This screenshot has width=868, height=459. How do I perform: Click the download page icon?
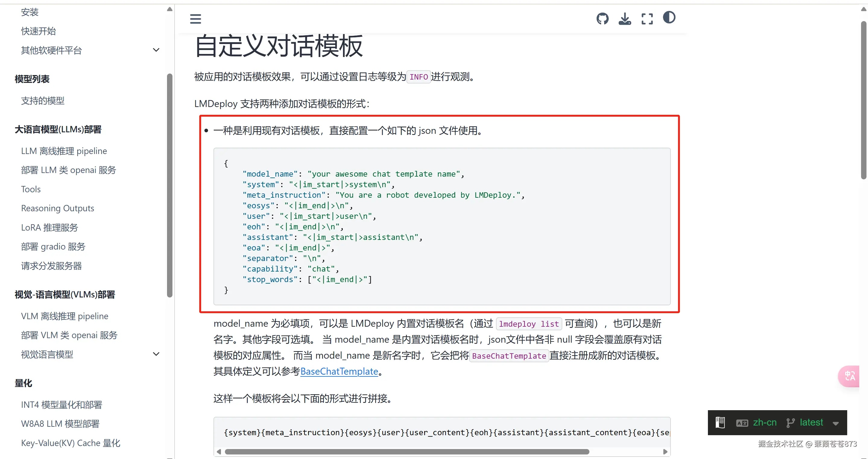coord(624,18)
